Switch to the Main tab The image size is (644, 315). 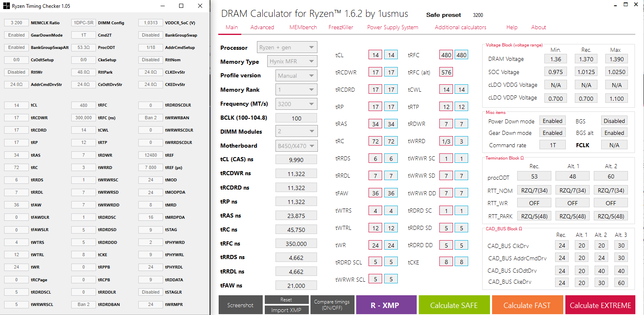pos(232,27)
